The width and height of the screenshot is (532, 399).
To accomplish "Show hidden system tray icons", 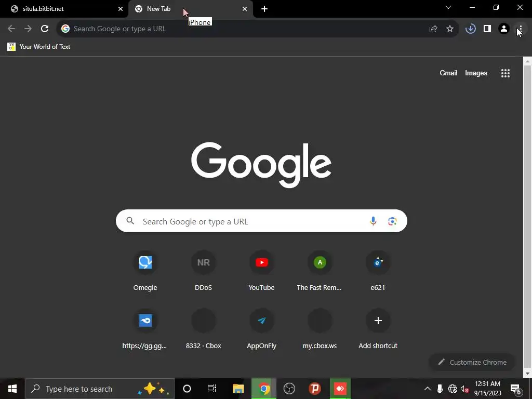I will tap(428, 389).
